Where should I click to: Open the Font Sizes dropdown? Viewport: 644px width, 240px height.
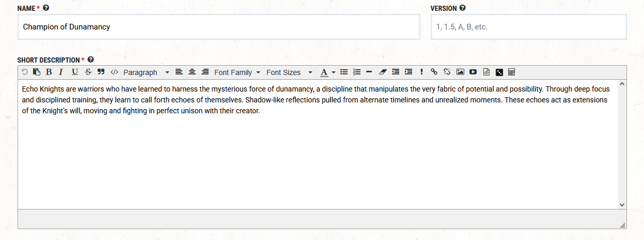(x=289, y=72)
